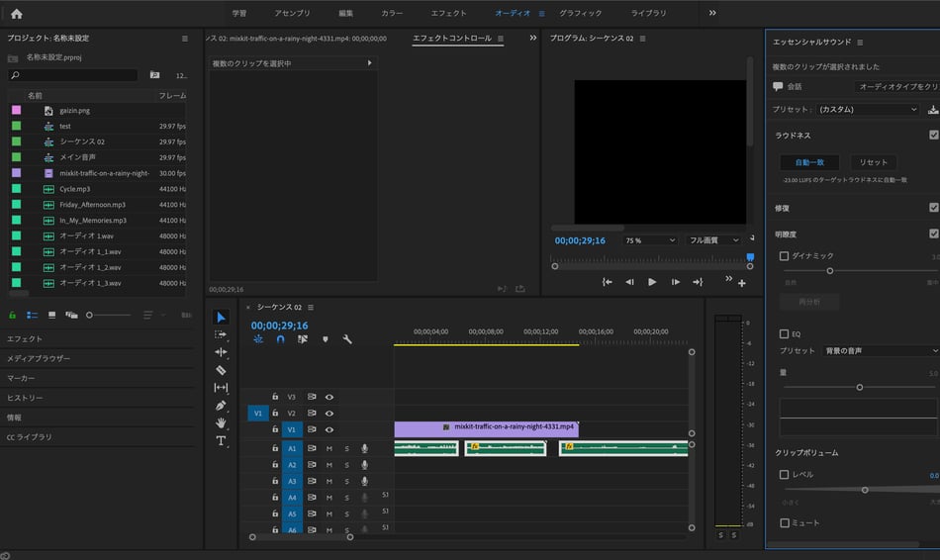
Task: Select the Hand tool
Action: pos(221,422)
